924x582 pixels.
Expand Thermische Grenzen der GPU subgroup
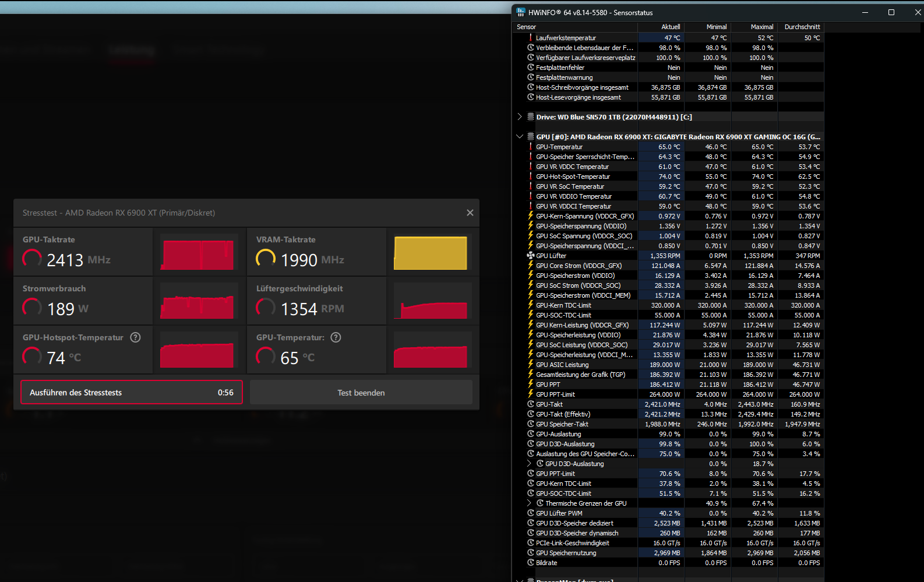tap(530, 503)
